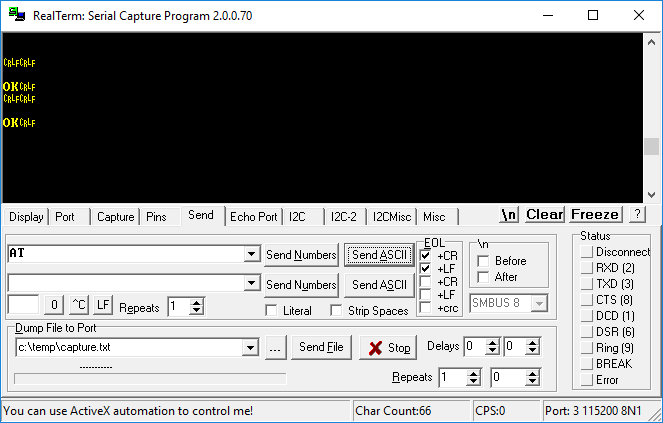
Task: Switch to the Display tab
Action: [x=26, y=217]
